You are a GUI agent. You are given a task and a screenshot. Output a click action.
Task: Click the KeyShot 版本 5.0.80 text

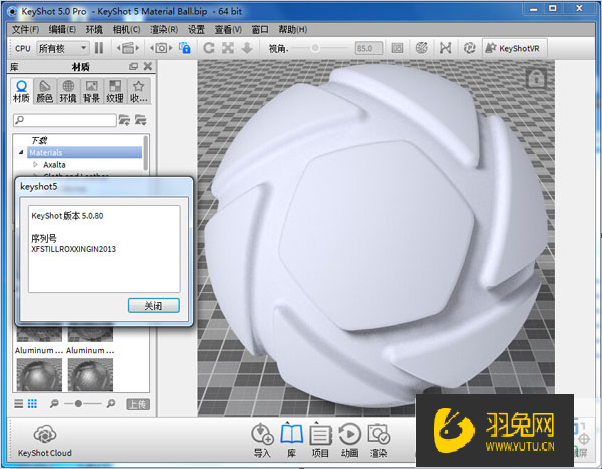click(67, 216)
